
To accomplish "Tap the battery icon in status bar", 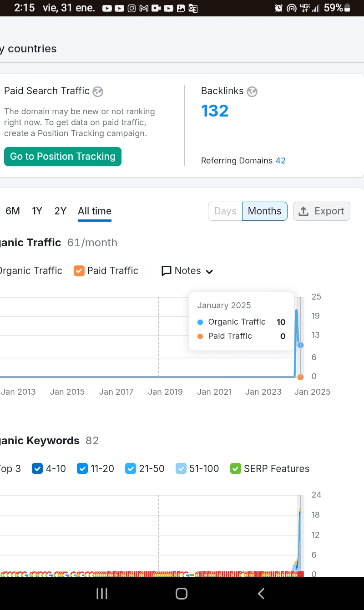I will point(348,8).
